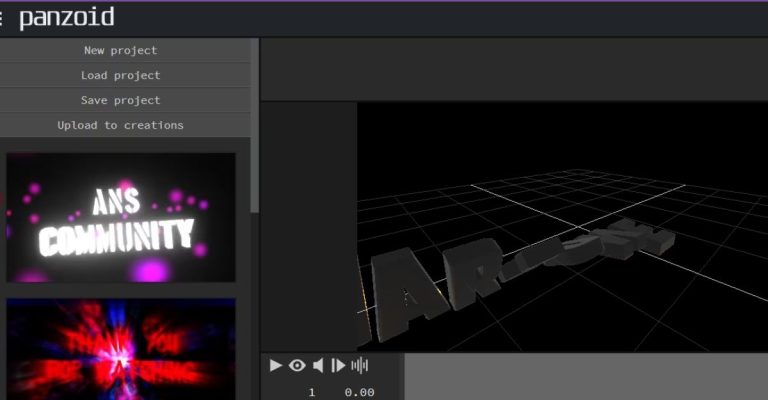Open the hamburger menu beside panzoid logo
The width and height of the screenshot is (768, 400).
point(1,19)
